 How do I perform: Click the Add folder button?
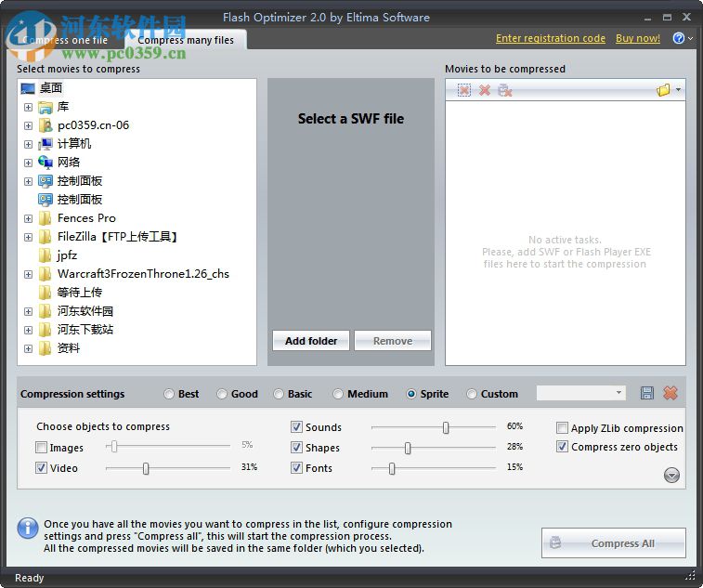[311, 341]
